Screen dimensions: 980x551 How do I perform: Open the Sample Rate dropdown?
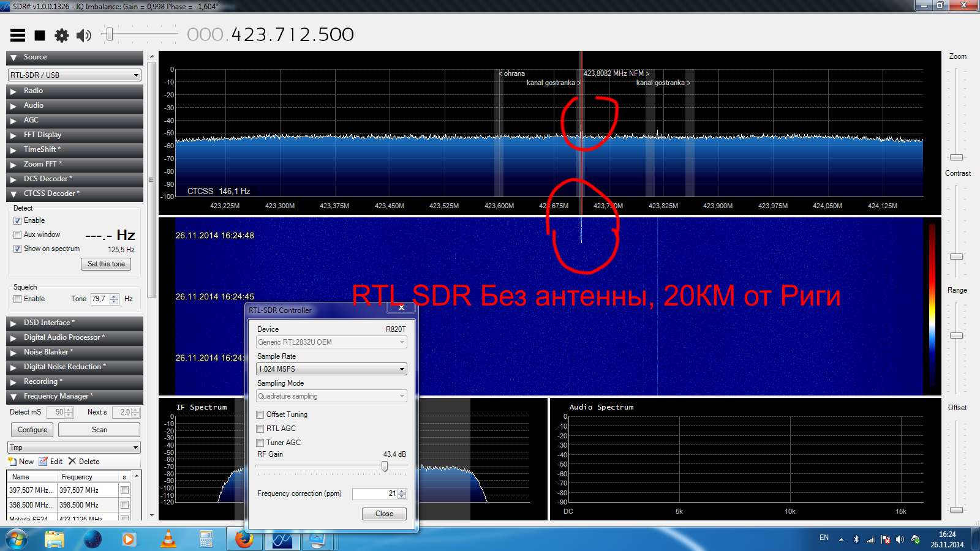coord(331,369)
